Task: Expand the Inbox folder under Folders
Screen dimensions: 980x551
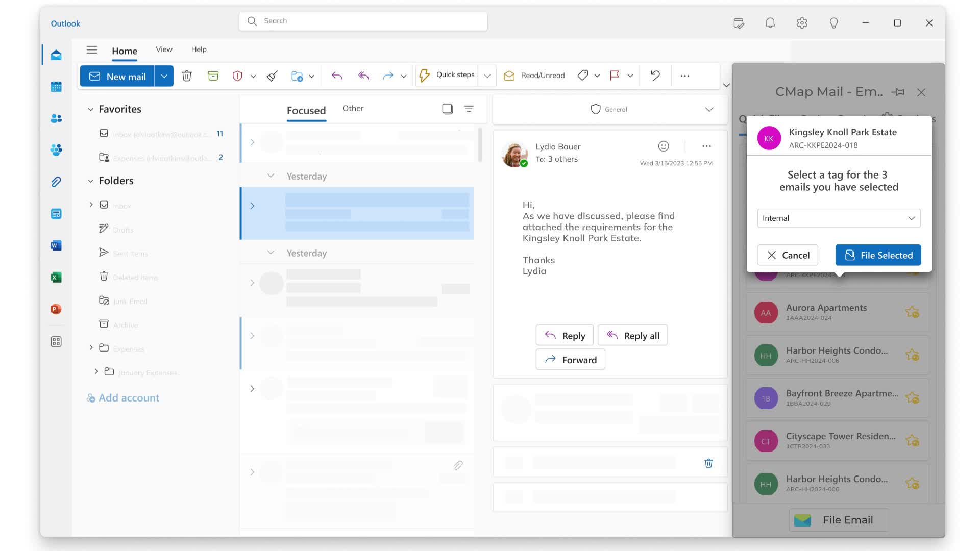Action: tap(91, 205)
